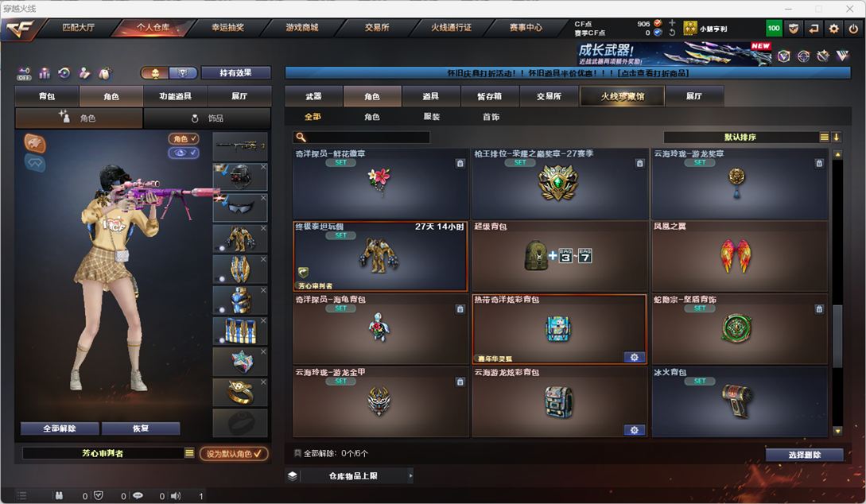Click the 选择删除 button
The height and width of the screenshot is (504, 866).
click(804, 455)
